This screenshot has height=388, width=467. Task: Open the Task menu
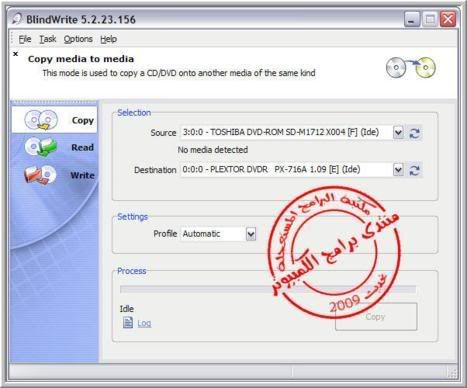(48, 39)
